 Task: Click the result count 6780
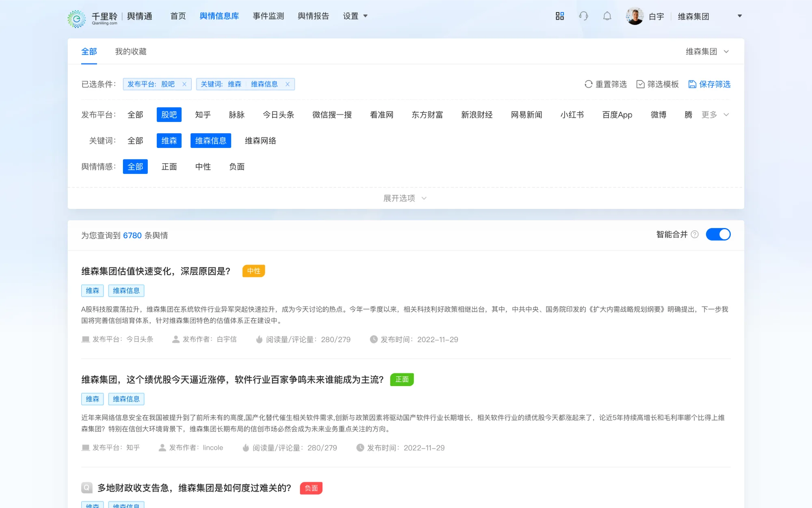[132, 235]
